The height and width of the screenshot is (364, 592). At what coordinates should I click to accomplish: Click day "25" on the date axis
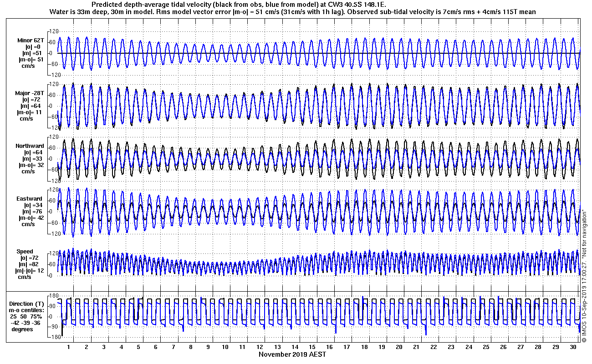click(486, 347)
